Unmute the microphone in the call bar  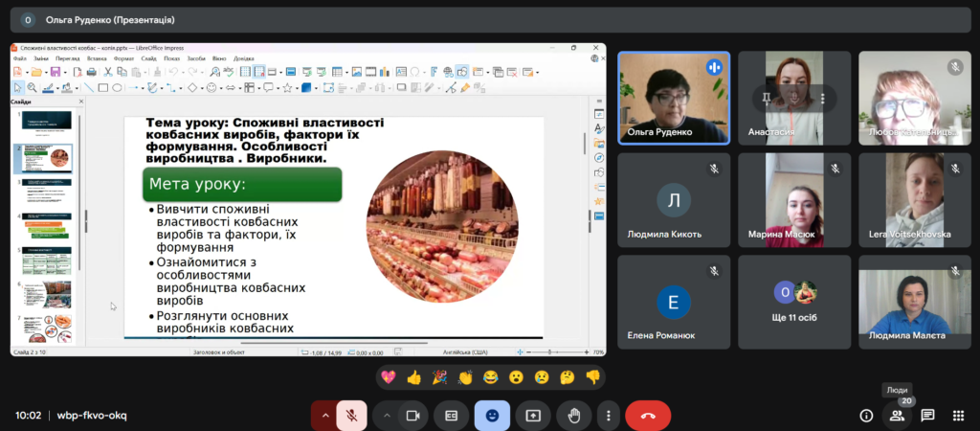(351, 416)
